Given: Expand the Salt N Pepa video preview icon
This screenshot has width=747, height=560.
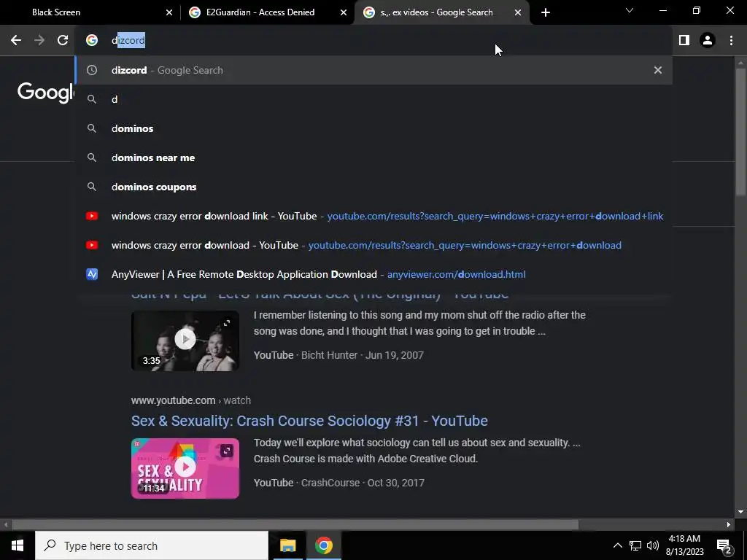Looking at the screenshot, I should tap(227, 323).
